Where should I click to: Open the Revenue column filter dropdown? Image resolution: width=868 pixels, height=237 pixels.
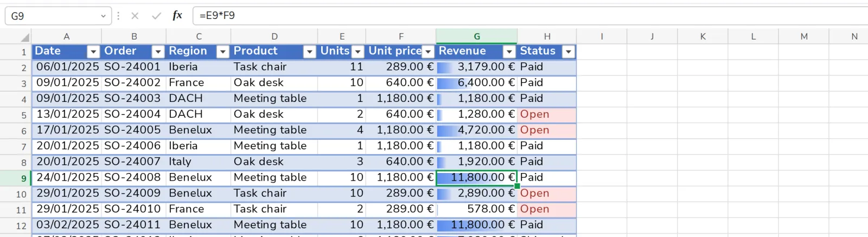coord(509,52)
